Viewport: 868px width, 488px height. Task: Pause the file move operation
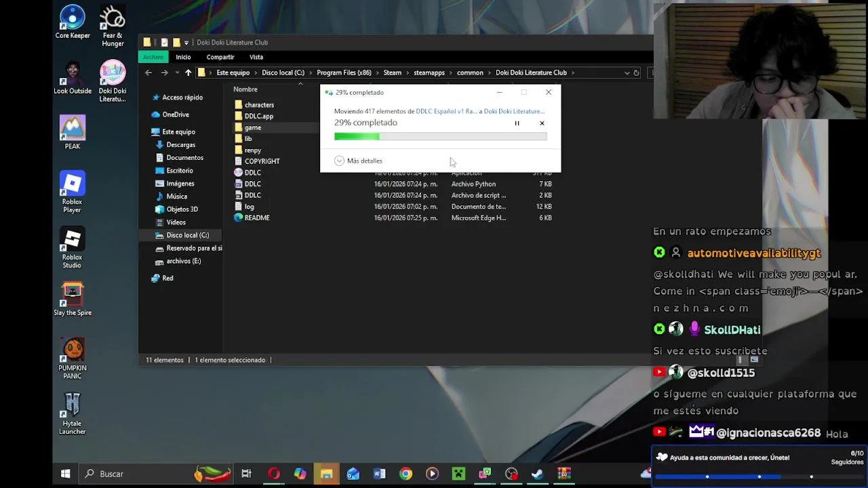pos(517,123)
